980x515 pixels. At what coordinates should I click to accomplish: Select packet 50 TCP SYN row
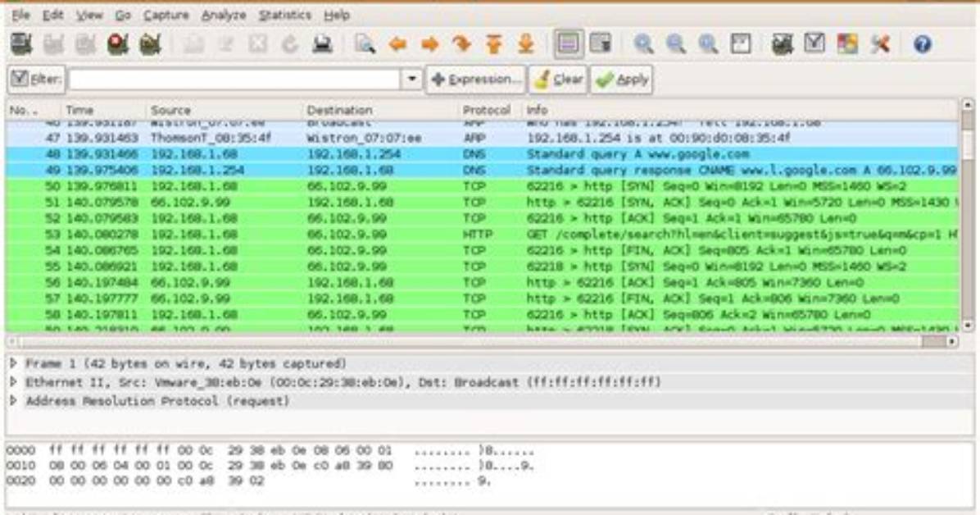pos(482,186)
